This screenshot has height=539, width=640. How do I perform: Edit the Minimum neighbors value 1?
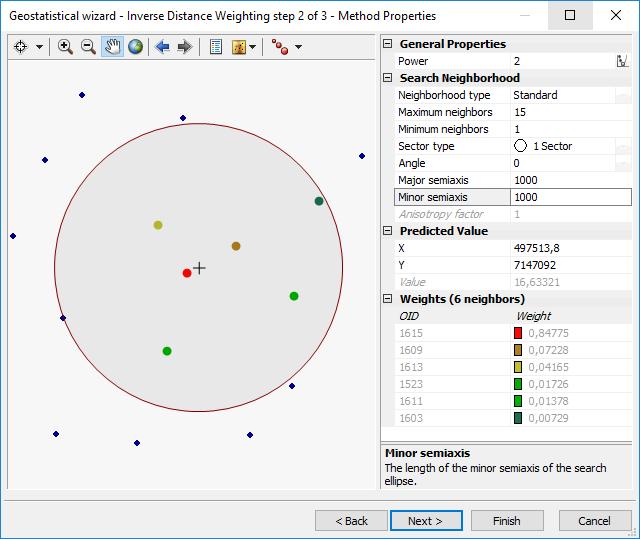pyautogui.click(x=571, y=129)
